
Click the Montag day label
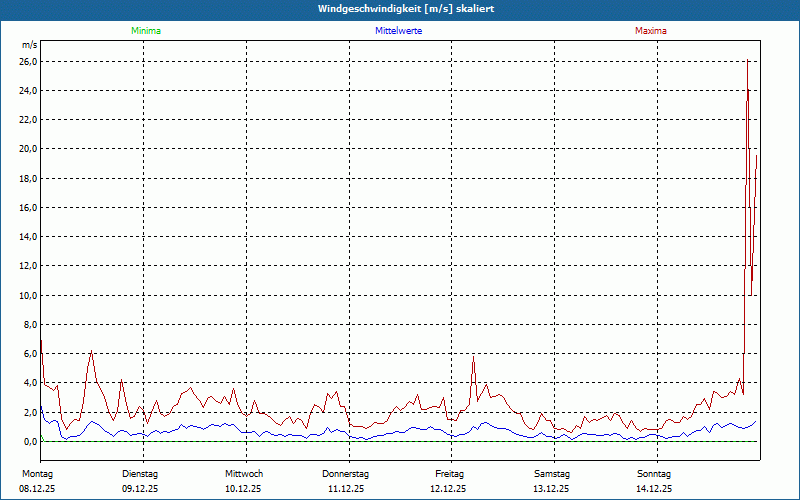pyautogui.click(x=37, y=473)
